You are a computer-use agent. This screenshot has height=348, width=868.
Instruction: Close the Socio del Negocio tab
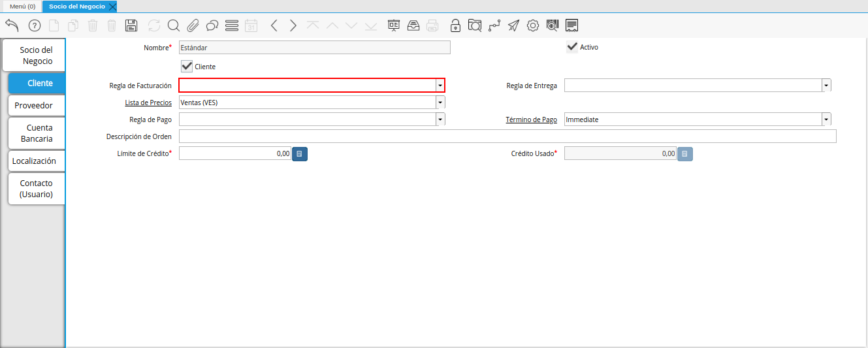click(112, 7)
